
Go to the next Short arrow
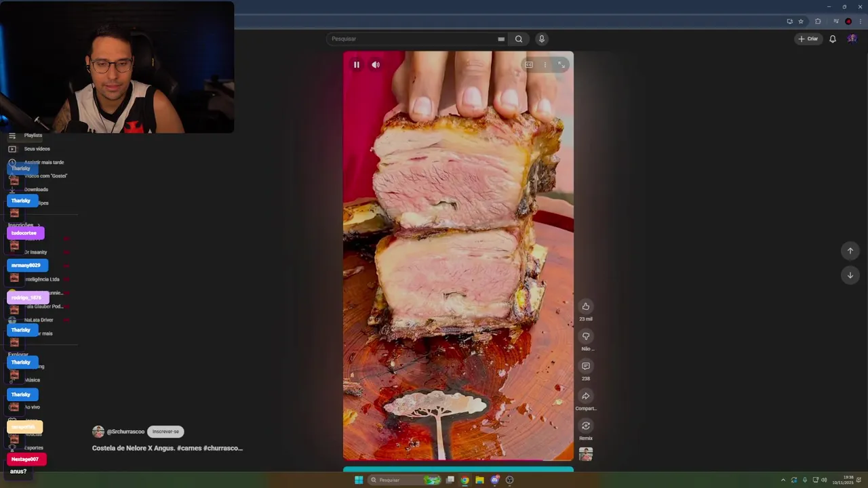coord(850,275)
